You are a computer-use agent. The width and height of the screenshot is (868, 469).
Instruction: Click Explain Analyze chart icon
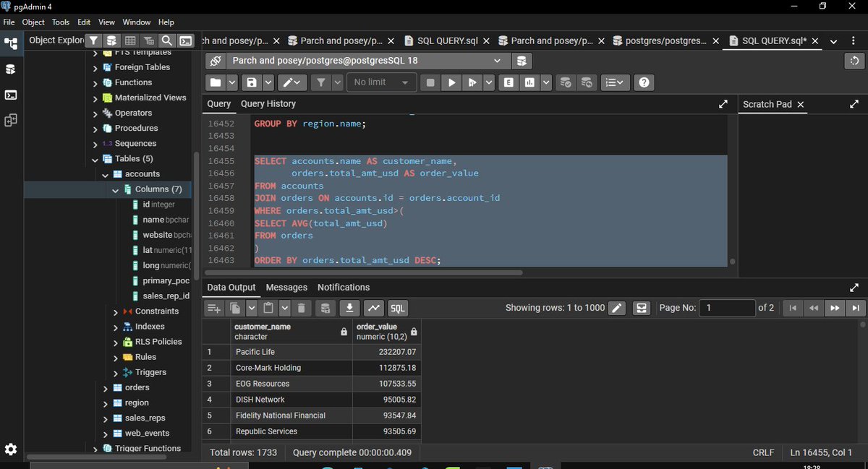click(530, 82)
